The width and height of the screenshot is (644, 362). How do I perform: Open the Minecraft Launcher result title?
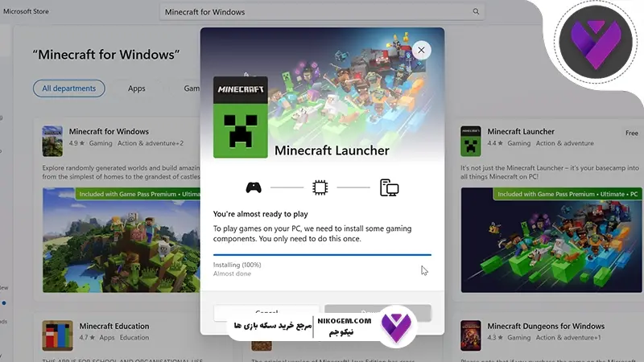coord(521,131)
